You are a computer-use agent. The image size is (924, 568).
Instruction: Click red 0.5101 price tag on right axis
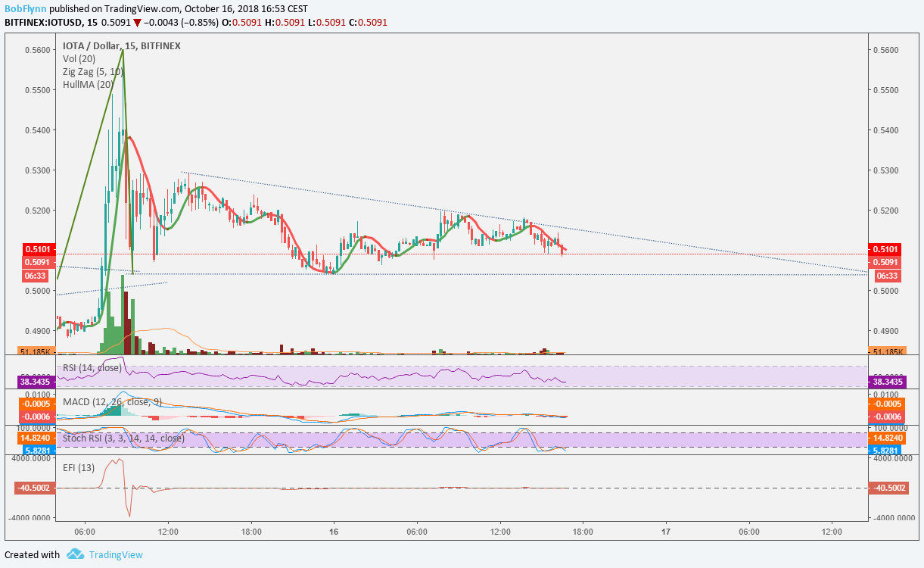click(x=886, y=249)
